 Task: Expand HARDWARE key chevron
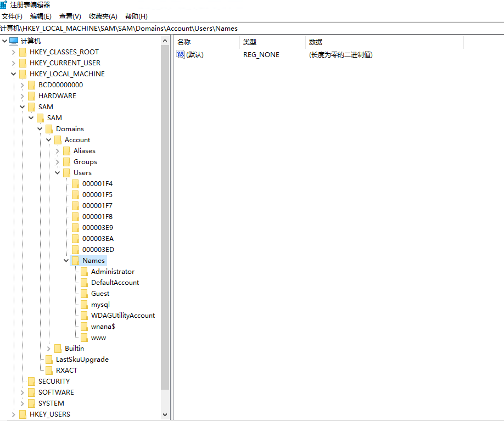22,96
